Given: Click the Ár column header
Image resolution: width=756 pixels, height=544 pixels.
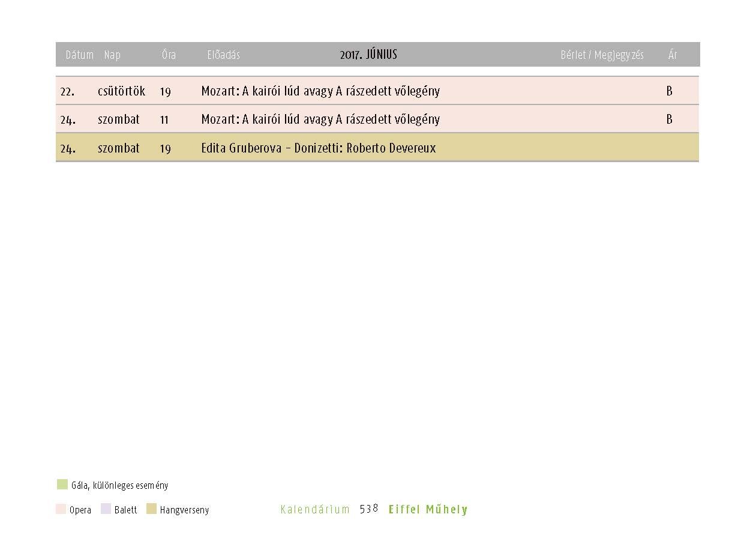Looking at the screenshot, I should coord(673,55).
